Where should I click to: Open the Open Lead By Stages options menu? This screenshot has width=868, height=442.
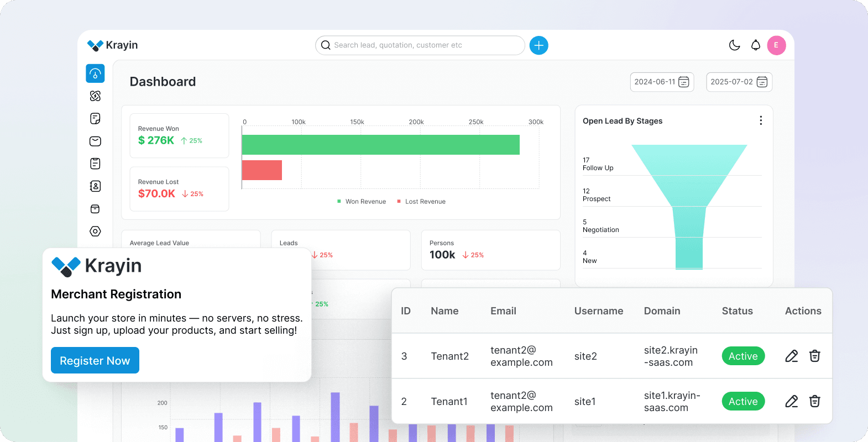pyautogui.click(x=761, y=120)
